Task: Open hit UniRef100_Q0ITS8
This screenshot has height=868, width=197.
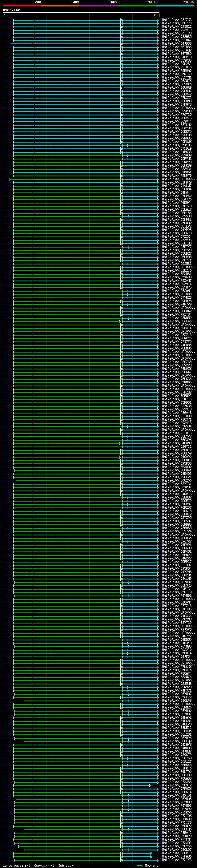Action: 177,33
